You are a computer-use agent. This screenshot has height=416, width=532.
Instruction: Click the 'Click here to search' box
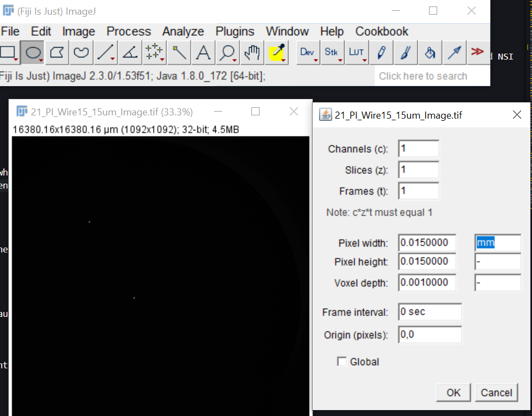tap(432, 76)
